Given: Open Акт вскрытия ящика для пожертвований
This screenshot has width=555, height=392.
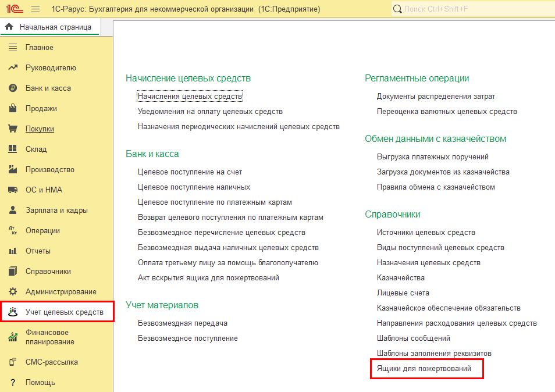Looking at the screenshot, I should pyautogui.click(x=208, y=278).
